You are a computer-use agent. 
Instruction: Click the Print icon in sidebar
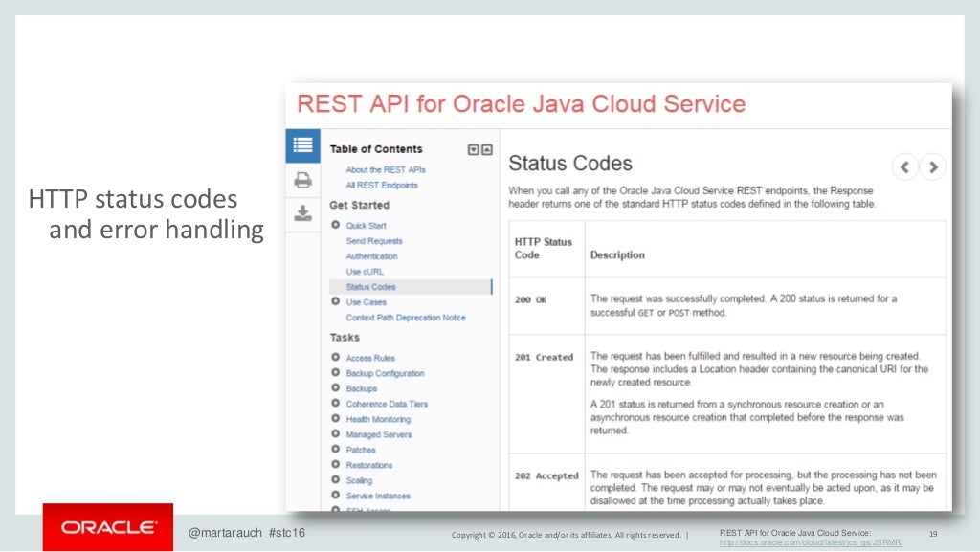(302, 179)
